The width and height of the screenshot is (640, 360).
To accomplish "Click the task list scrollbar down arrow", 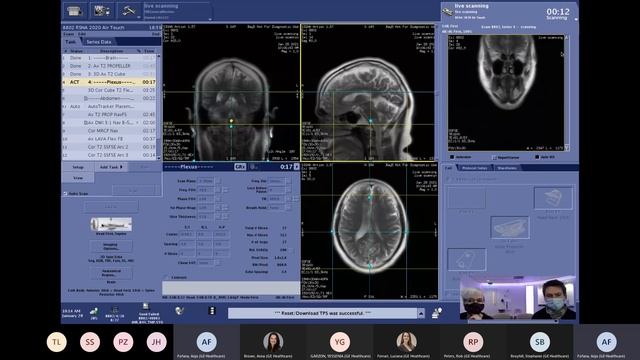I will 159,157.
